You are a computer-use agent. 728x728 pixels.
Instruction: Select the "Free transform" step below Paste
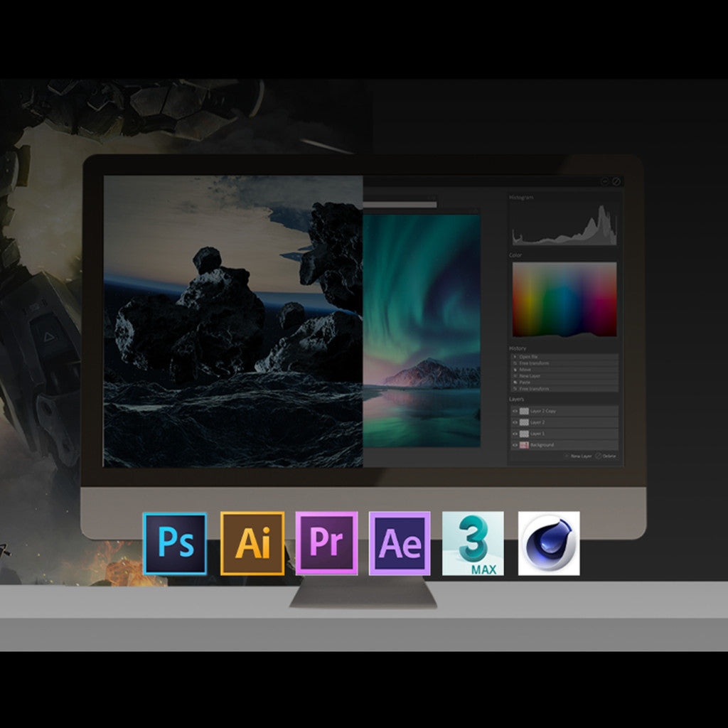coord(564,389)
